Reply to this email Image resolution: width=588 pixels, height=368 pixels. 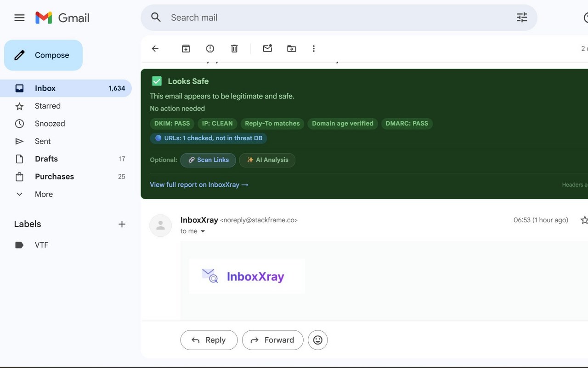click(x=209, y=340)
